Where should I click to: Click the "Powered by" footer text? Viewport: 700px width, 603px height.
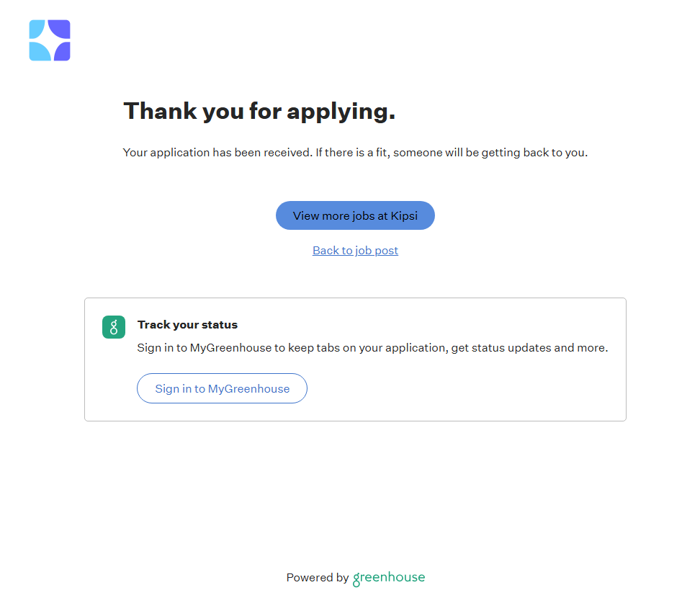[317, 578]
